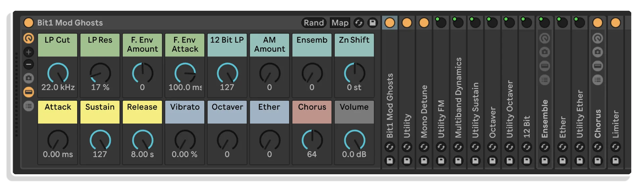Open macro variations via the orange rack's camera icon
644x185 pixels.
click(x=29, y=78)
